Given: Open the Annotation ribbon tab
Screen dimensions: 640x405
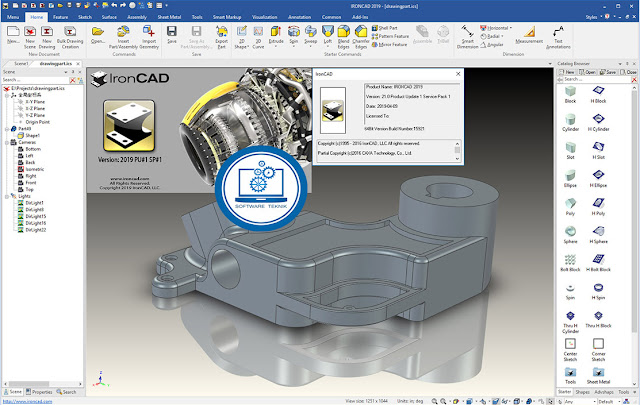Looking at the screenshot, I should [x=299, y=17].
